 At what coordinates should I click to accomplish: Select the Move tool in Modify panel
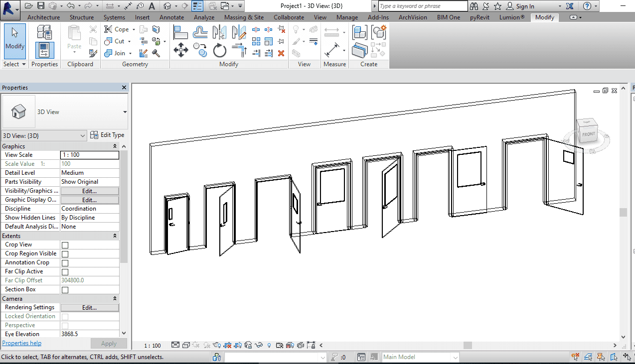pyautogui.click(x=180, y=50)
